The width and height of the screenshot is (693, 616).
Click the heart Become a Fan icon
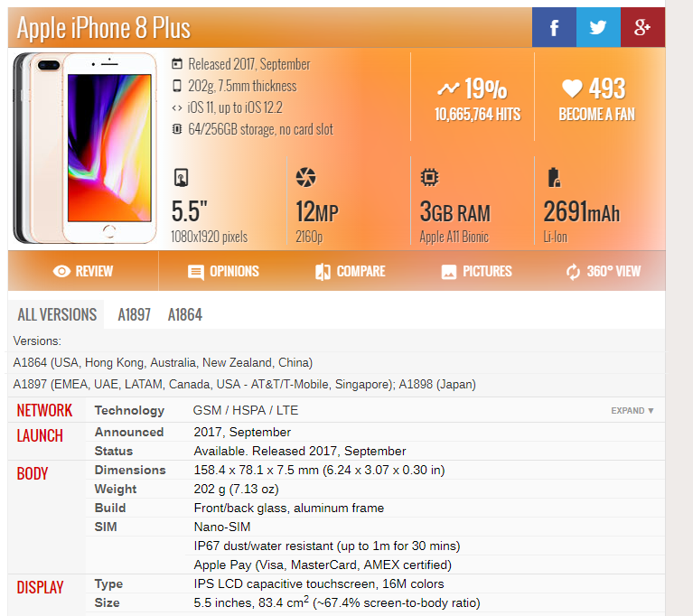(x=571, y=89)
